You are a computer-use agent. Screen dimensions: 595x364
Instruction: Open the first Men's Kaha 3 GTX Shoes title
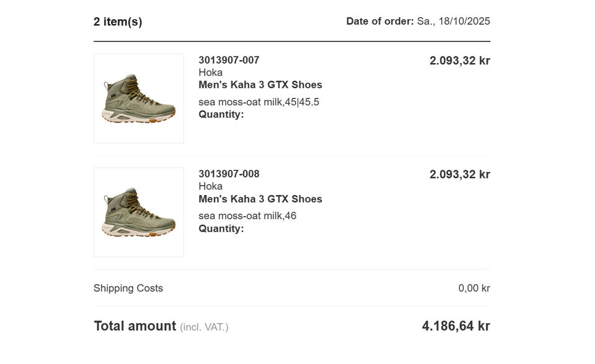(x=260, y=85)
